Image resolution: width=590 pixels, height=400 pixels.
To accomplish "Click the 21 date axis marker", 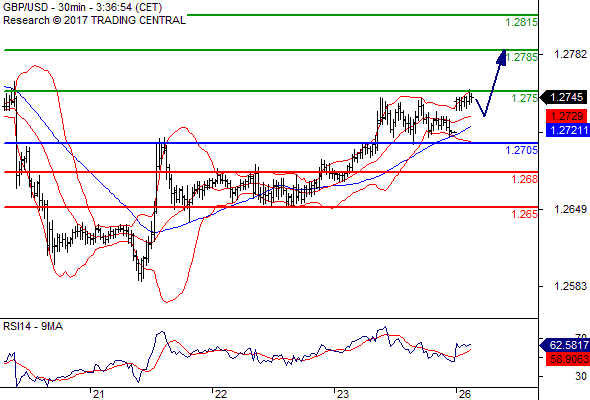I will pos(98,394).
